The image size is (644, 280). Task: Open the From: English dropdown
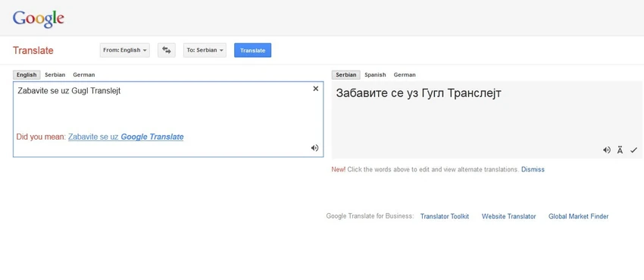125,50
